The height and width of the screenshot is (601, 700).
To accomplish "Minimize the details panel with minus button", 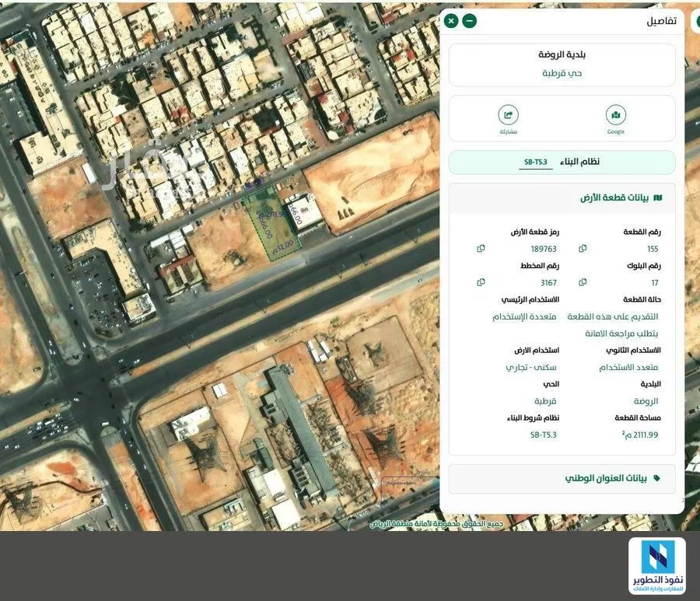I will pyautogui.click(x=469, y=21).
